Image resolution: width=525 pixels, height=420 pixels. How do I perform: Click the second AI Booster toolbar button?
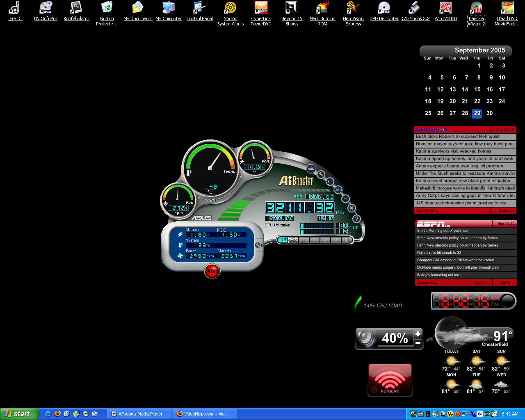tap(293, 240)
